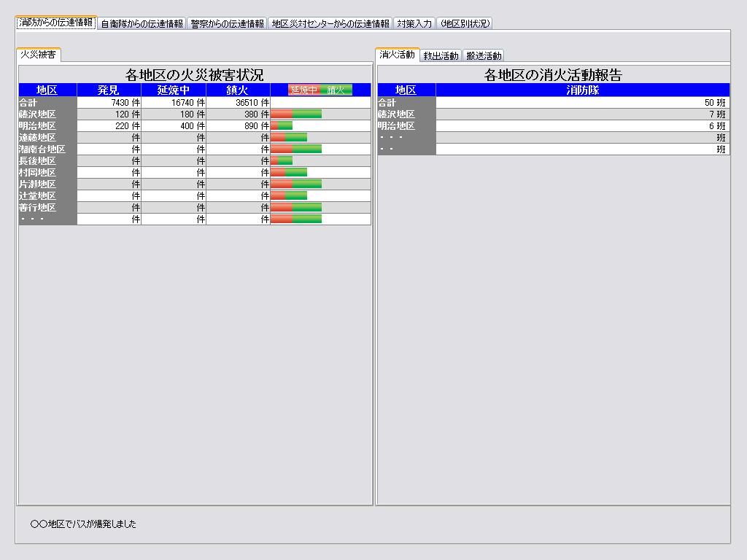Screen dimensions: 747x560
Task: Select the 湘南台地区 row label
Action: click(x=47, y=149)
